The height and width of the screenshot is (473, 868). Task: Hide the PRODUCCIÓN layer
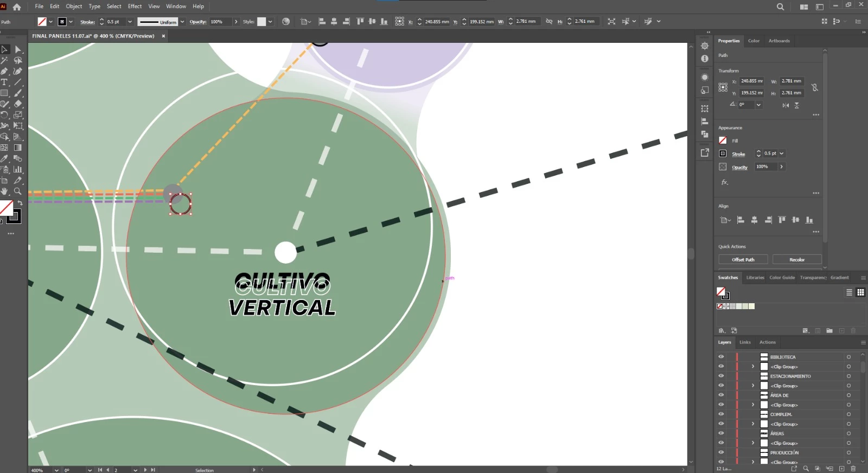721,452
